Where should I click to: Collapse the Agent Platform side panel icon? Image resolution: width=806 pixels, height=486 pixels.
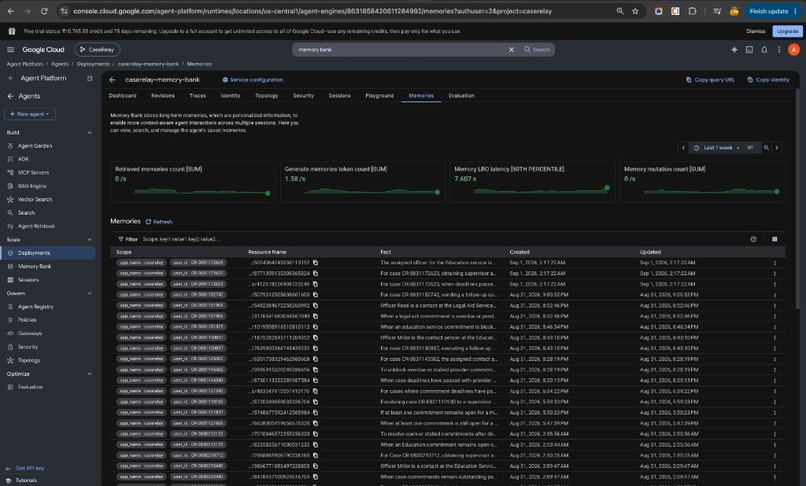tap(89, 78)
